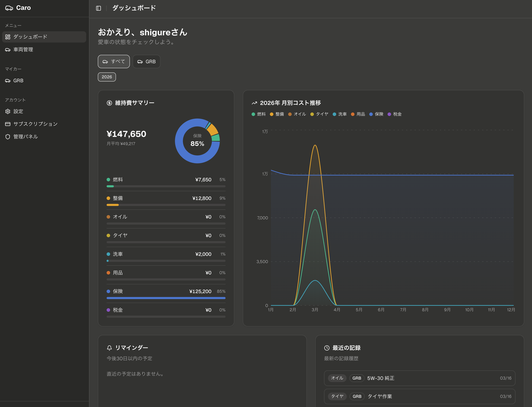Click the green dot beside 燃料 row

coord(108,180)
